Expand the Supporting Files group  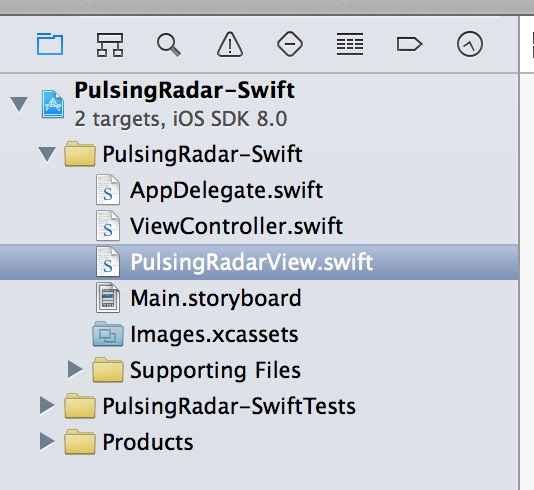point(75,369)
